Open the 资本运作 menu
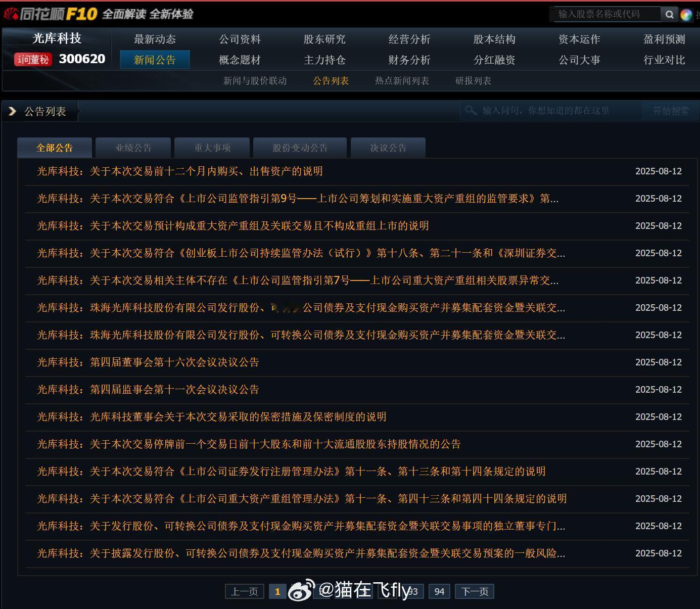This screenshot has width=700, height=609. pos(579,39)
